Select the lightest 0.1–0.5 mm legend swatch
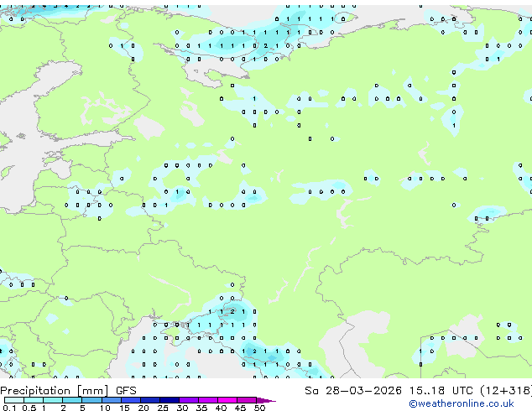532x411 pixels. click(x=14, y=400)
